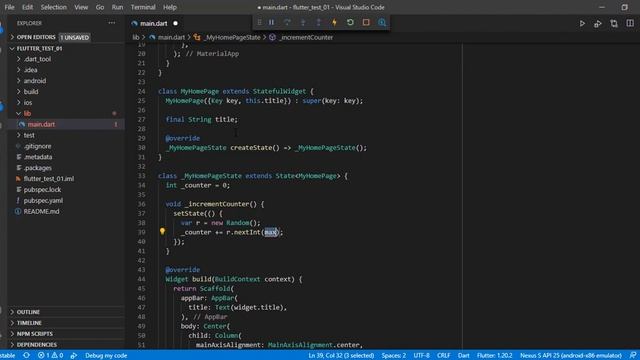Viewport: 640px width, 360px height.
Task: Split the editor to the right
Action: (x=630, y=24)
